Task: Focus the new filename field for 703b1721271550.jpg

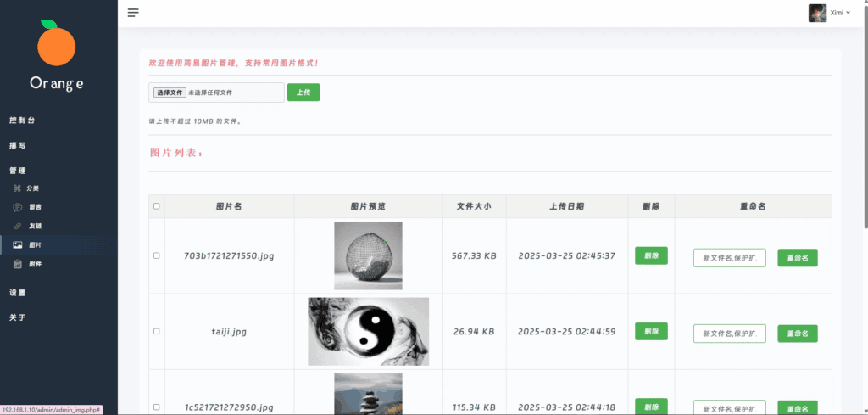Action: point(730,258)
